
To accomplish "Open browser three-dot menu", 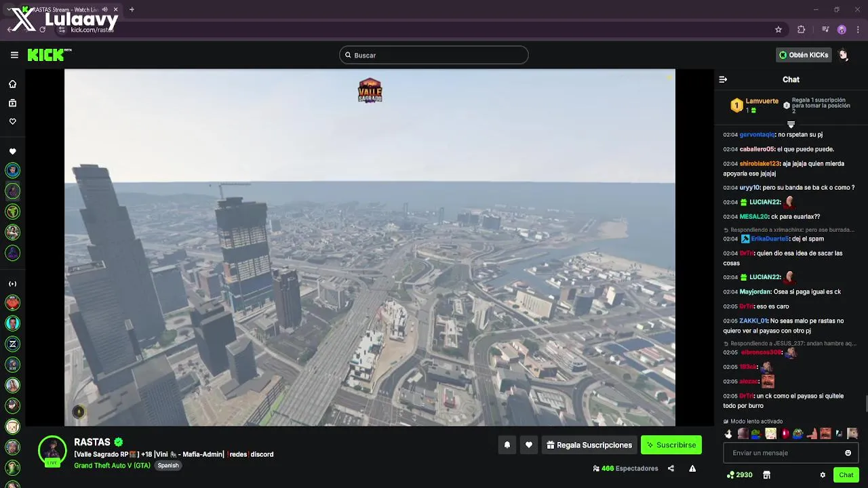I will pos(858,30).
